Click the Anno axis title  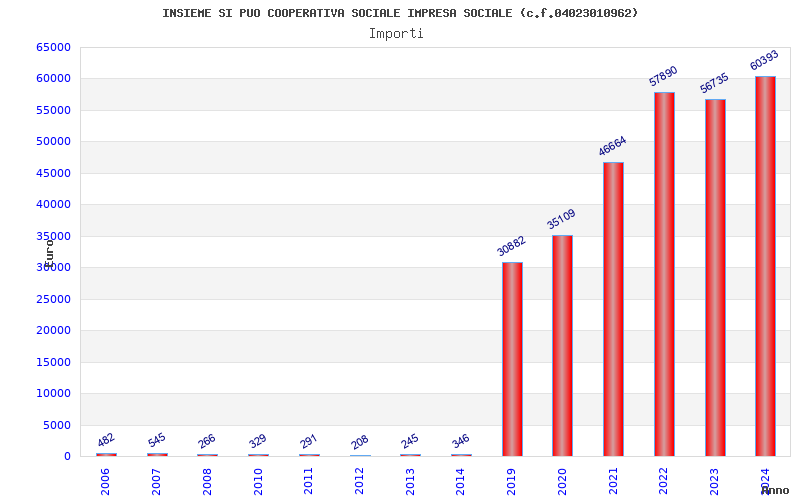point(775,491)
